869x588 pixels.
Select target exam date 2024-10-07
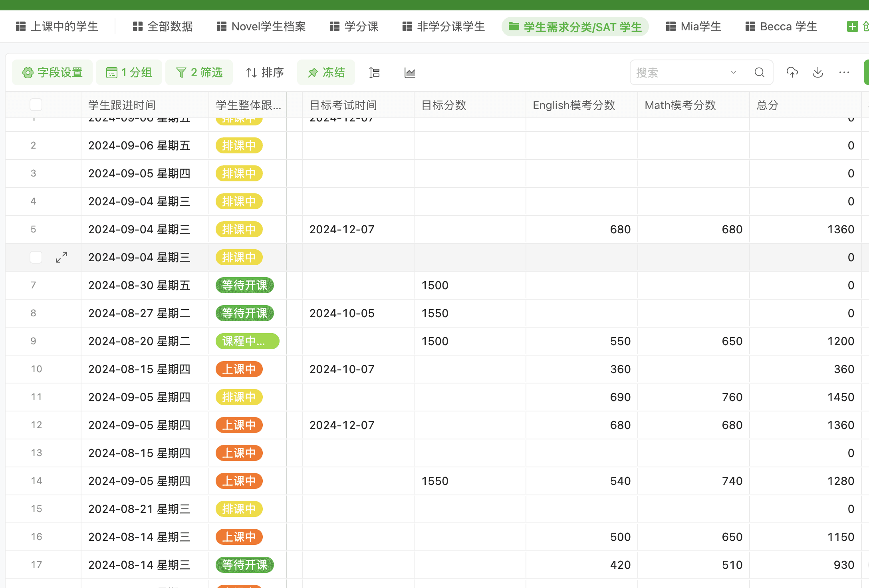pyautogui.click(x=342, y=369)
